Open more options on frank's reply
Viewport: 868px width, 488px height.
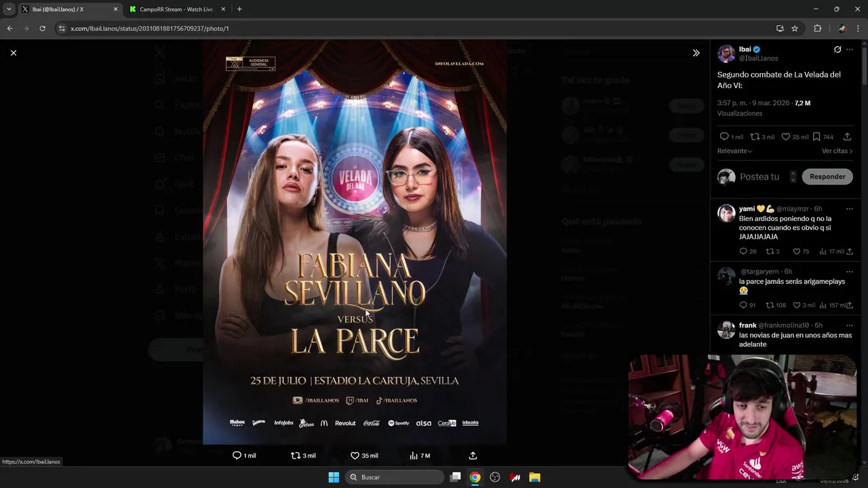[850, 325]
